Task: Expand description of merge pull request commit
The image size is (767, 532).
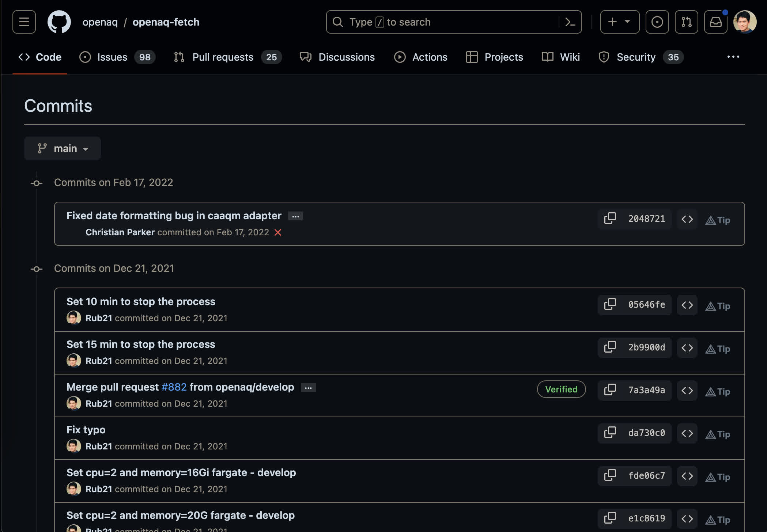Action: tap(308, 388)
